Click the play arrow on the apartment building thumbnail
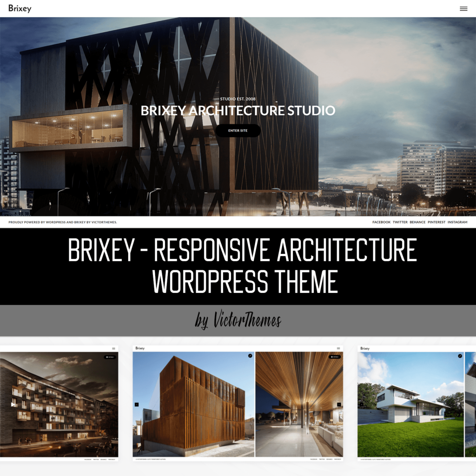 click(x=13, y=404)
